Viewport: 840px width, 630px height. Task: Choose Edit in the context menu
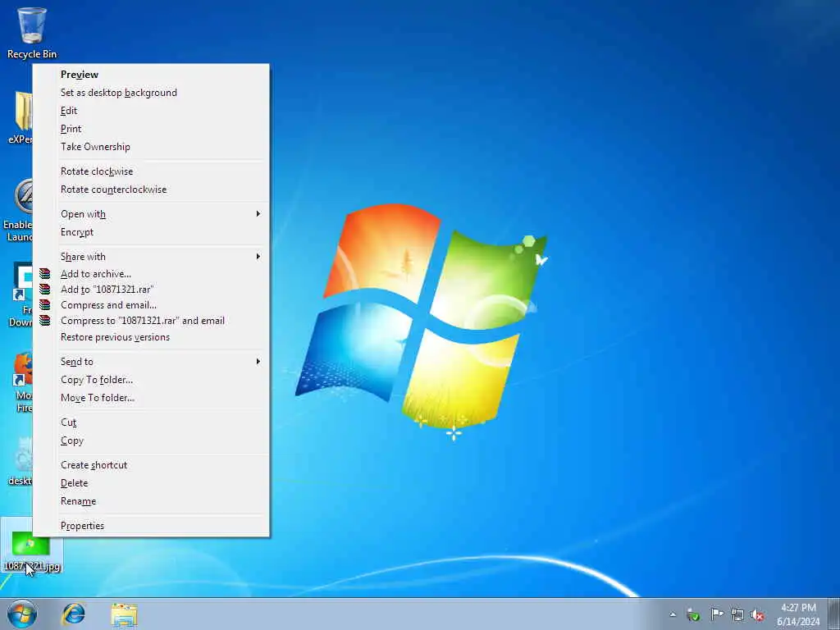coord(151,111)
